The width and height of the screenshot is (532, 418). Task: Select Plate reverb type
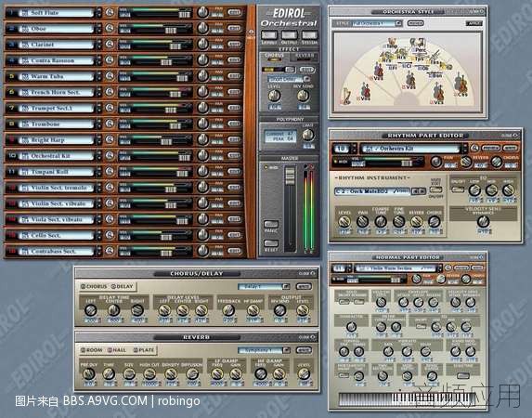click(144, 350)
